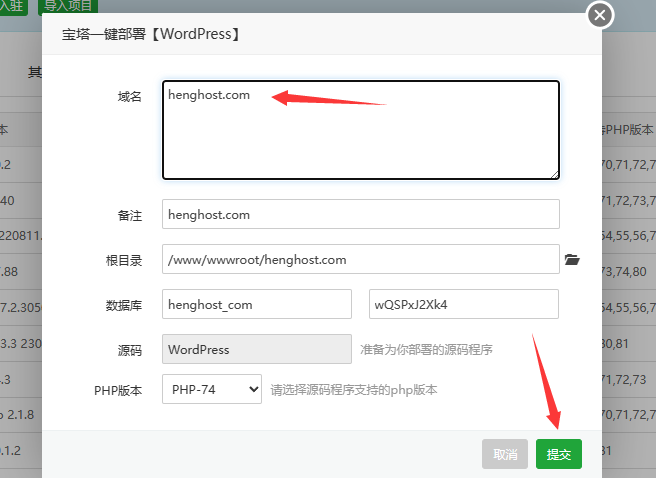Viewport: 656px width, 478px height.
Task: Click the 根目录 label
Action: [x=124, y=261]
